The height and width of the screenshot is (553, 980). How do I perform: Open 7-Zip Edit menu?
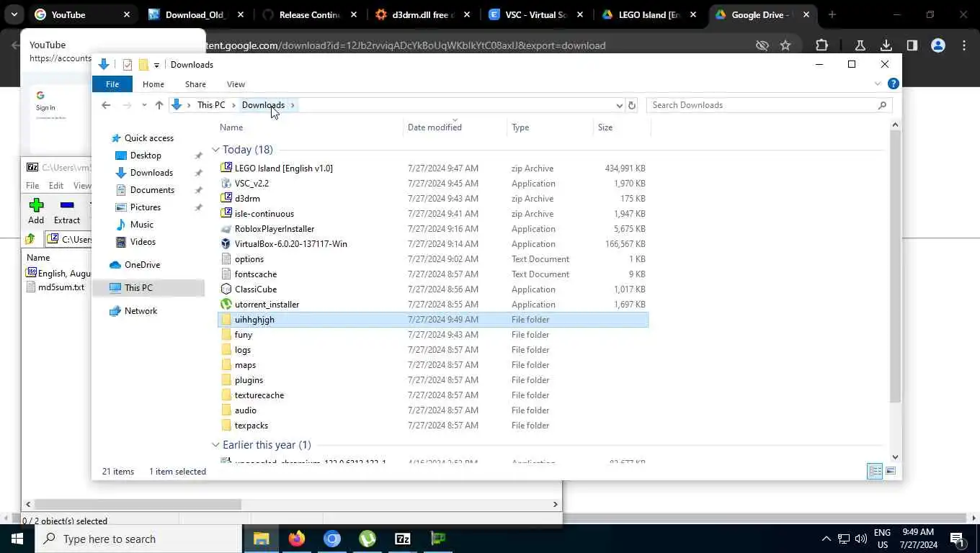(56, 186)
